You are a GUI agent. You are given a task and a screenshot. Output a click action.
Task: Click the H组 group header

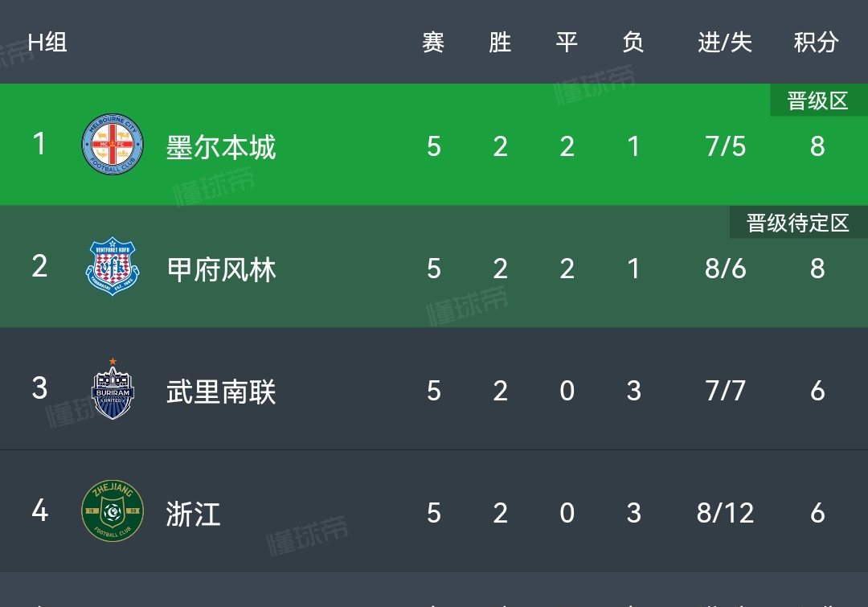click(x=47, y=43)
